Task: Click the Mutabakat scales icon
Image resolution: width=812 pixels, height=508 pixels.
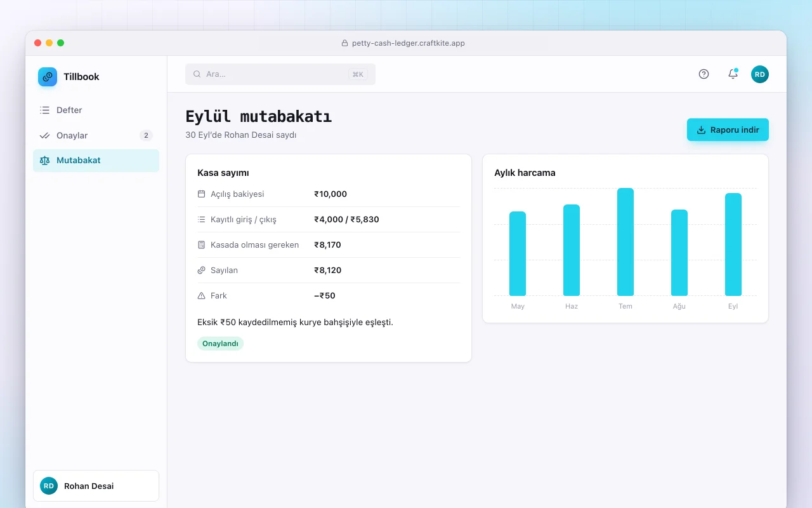Action: click(x=44, y=161)
